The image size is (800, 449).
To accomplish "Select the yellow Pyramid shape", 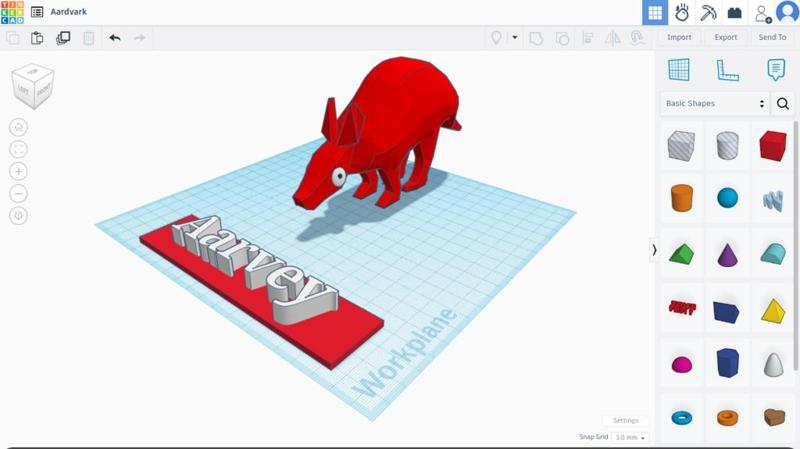I will 773,311.
